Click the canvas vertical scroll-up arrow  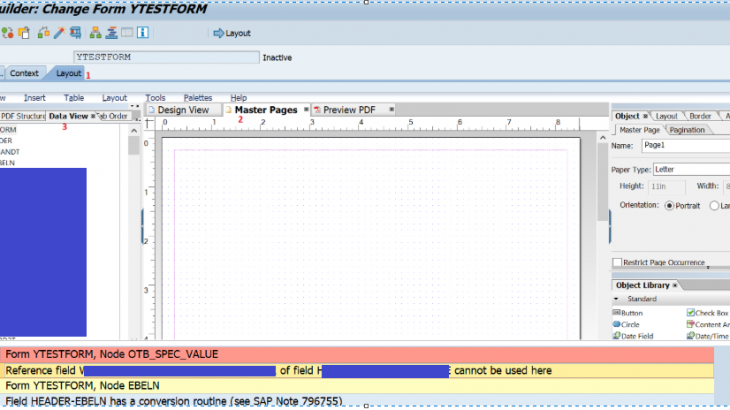[603, 138]
